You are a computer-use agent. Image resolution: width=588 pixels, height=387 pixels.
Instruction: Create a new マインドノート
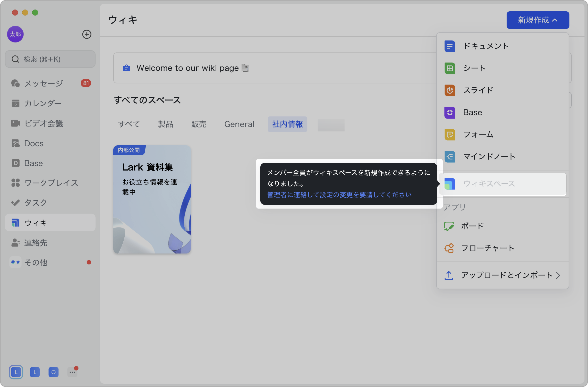502,157
